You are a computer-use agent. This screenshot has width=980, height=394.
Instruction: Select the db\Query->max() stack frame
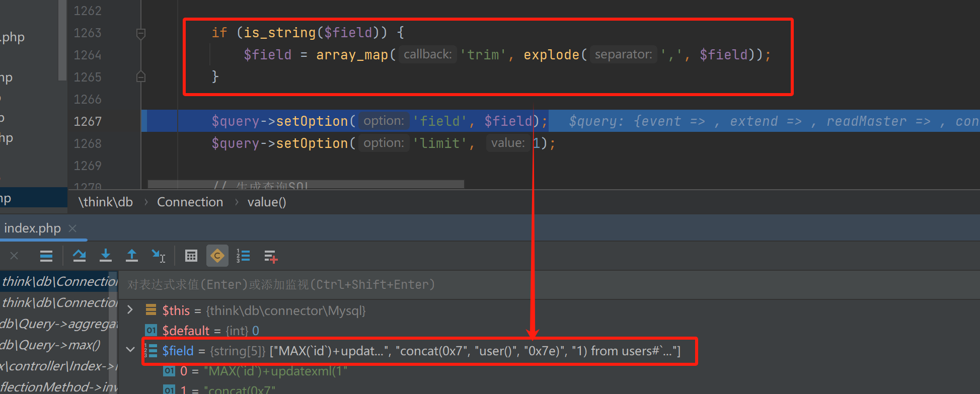[50, 345]
